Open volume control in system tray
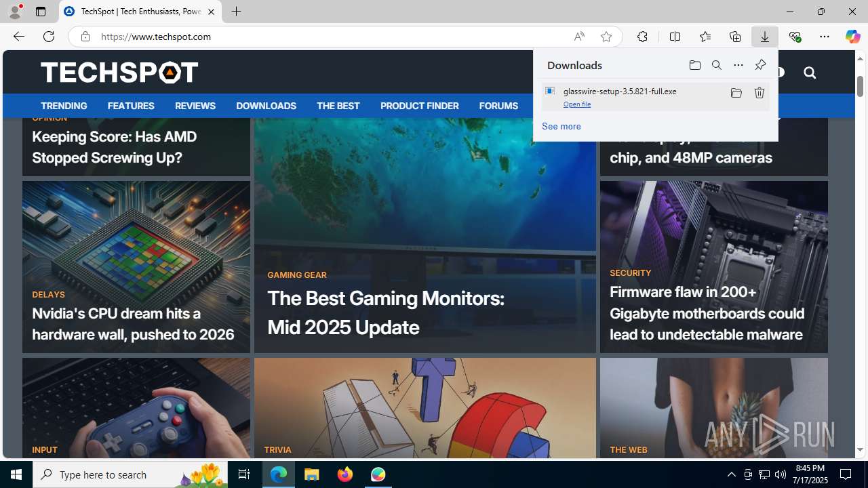The image size is (868, 488). pyautogui.click(x=781, y=474)
